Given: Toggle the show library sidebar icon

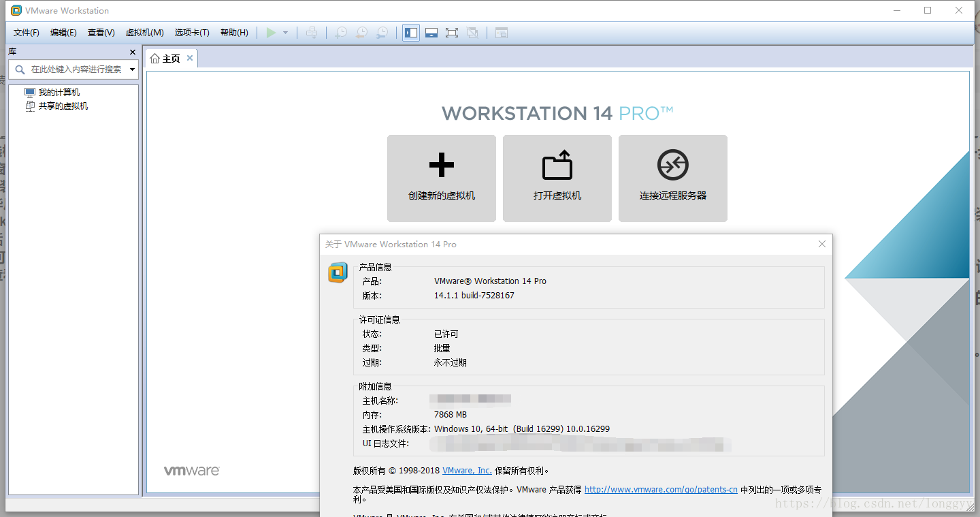Looking at the screenshot, I should (410, 33).
